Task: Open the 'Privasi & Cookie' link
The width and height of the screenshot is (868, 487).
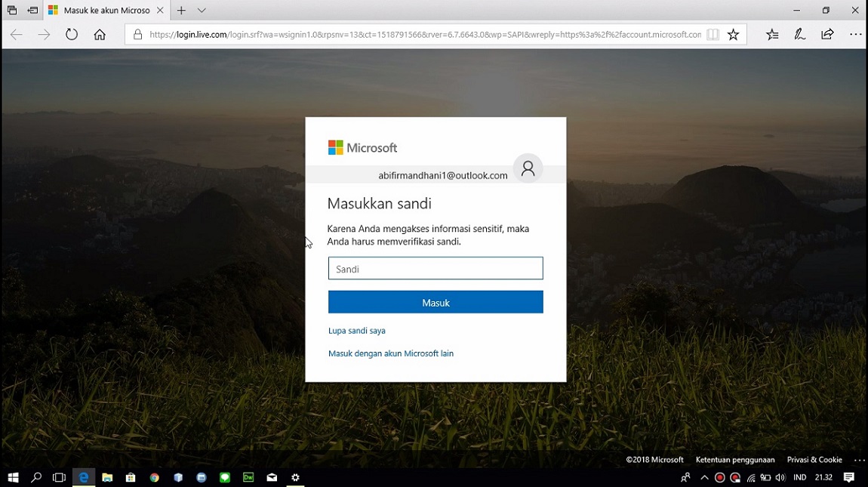Action: point(814,460)
